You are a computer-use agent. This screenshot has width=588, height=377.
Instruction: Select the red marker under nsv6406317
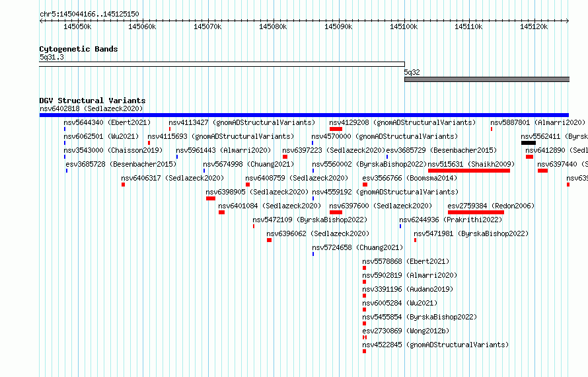[123, 185]
